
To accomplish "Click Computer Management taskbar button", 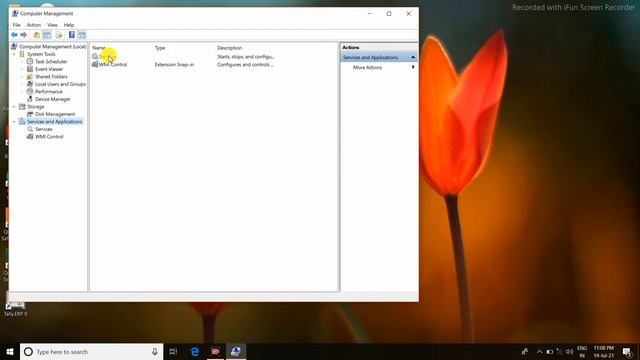I will tap(236, 351).
